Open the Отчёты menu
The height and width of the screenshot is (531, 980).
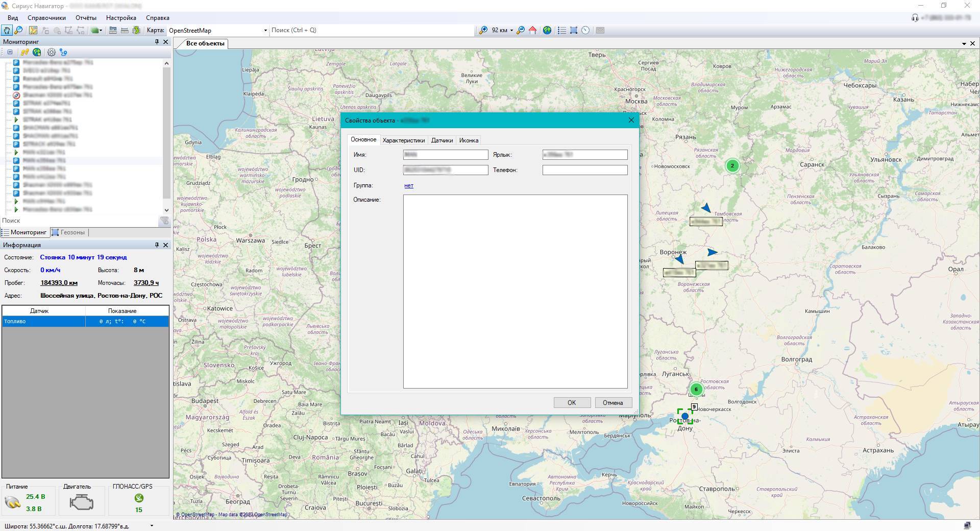point(86,18)
